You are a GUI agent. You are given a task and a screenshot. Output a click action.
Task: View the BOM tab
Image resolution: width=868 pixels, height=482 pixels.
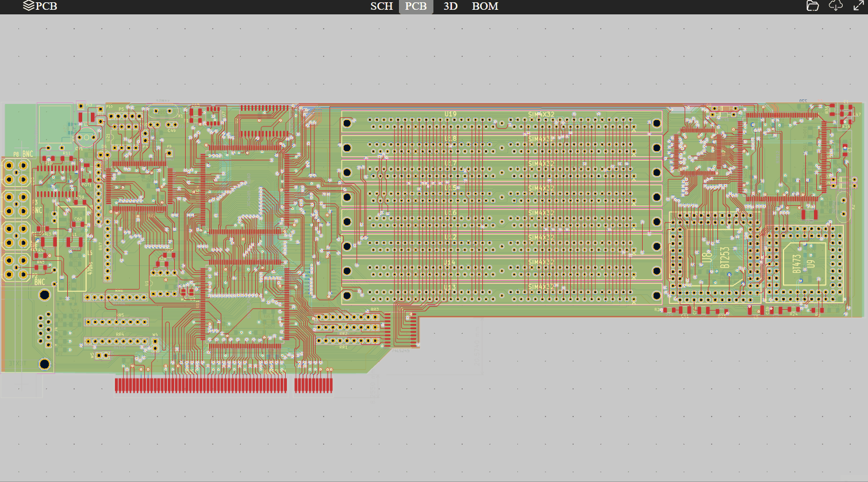485,6
